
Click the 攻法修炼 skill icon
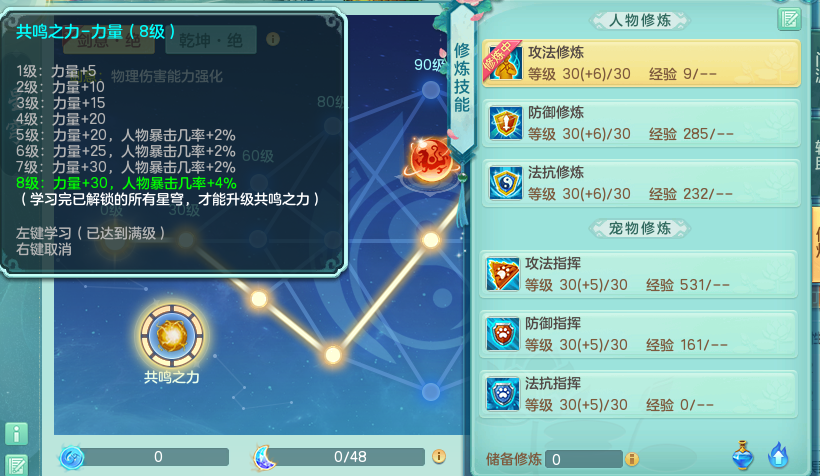[505, 63]
